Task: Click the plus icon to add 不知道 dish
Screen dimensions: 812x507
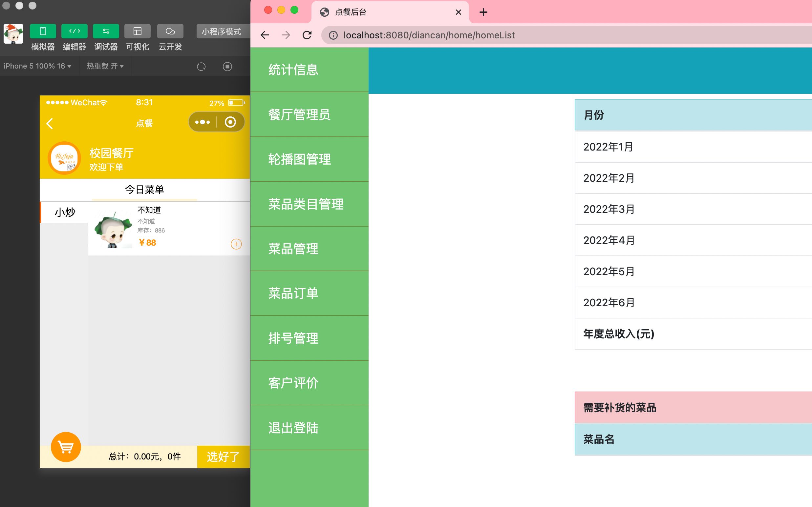Action: 236,244
